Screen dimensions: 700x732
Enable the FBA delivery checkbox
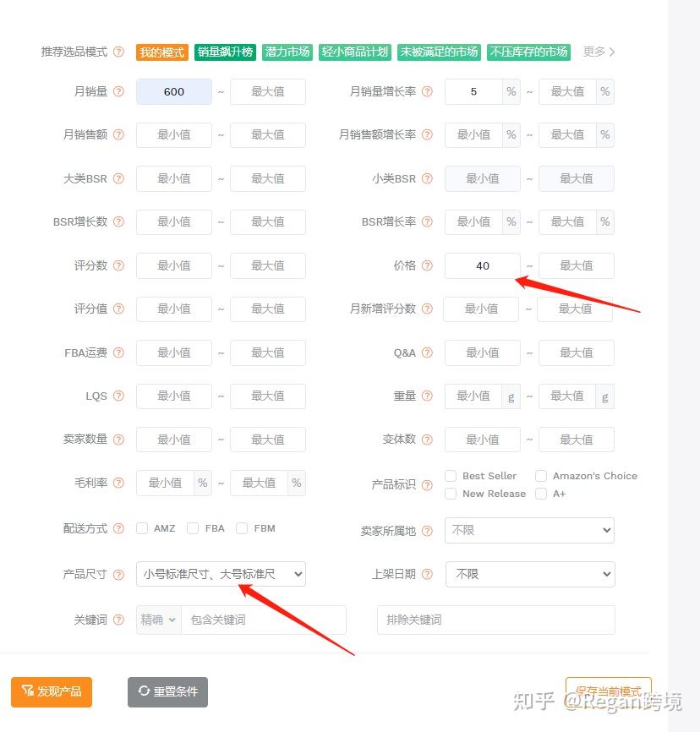pos(193,528)
